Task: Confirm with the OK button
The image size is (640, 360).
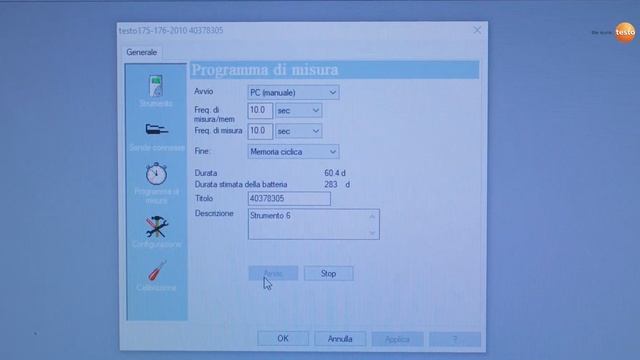Action: tap(283, 339)
